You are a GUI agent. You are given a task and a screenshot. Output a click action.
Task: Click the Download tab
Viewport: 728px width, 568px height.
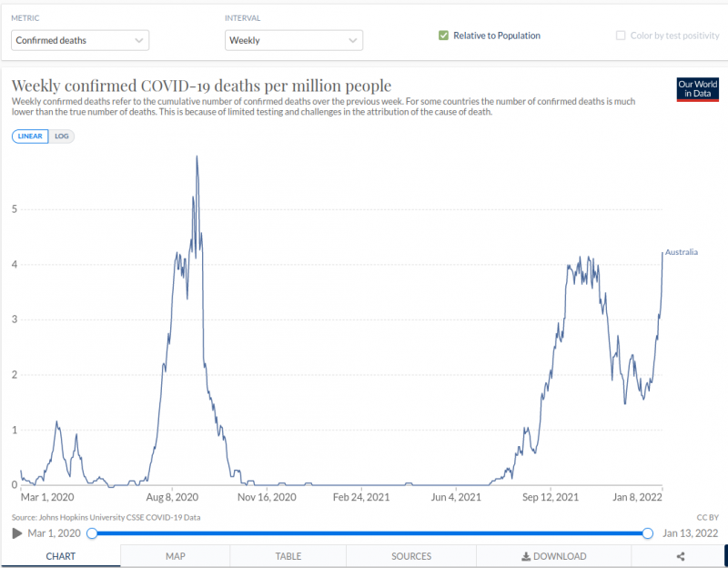[x=553, y=556]
